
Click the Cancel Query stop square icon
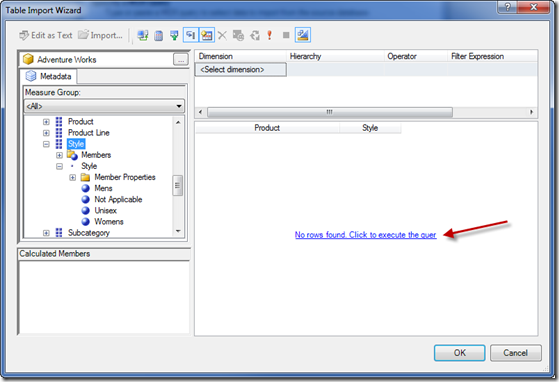(x=286, y=35)
